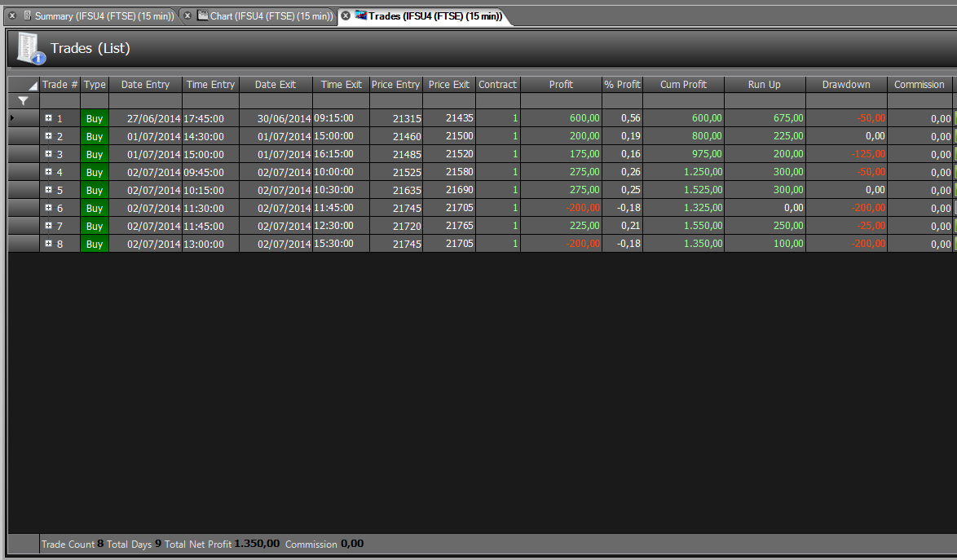Click the Trades List report icon
Image resolution: width=957 pixels, height=560 pixels.
click(x=30, y=48)
